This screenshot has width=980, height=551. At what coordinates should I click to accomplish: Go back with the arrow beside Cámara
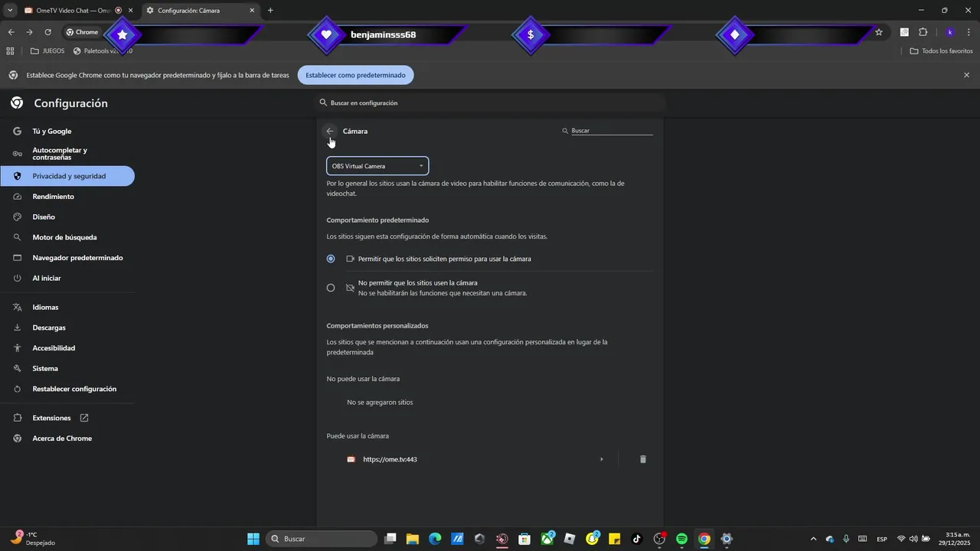point(330,131)
